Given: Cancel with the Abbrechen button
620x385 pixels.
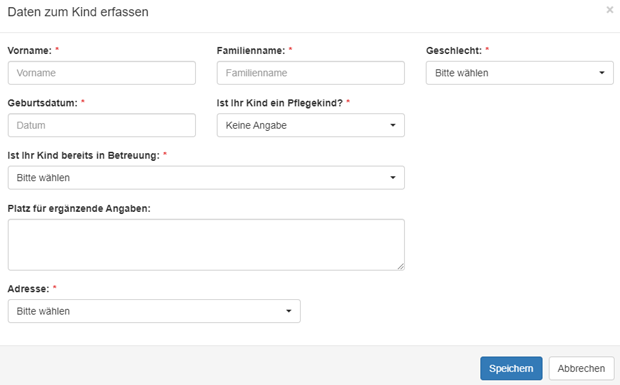Looking at the screenshot, I should 581,368.
